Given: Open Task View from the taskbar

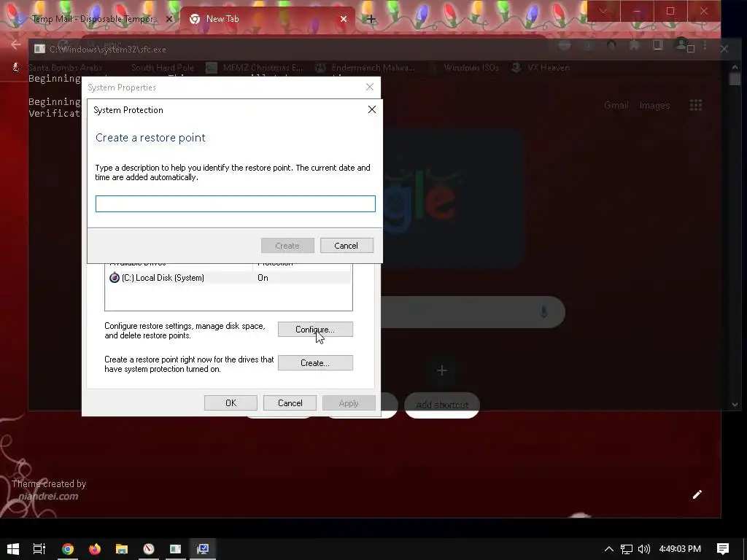Looking at the screenshot, I should [39, 549].
